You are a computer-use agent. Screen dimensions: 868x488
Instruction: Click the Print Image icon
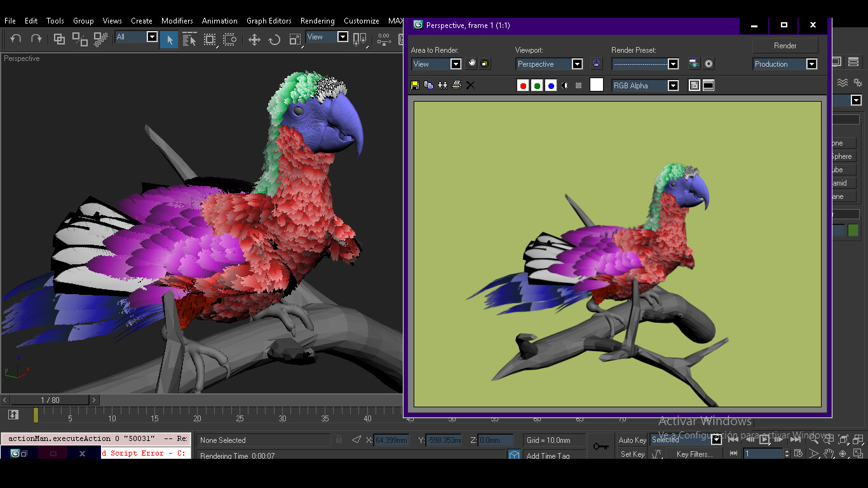[457, 85]
